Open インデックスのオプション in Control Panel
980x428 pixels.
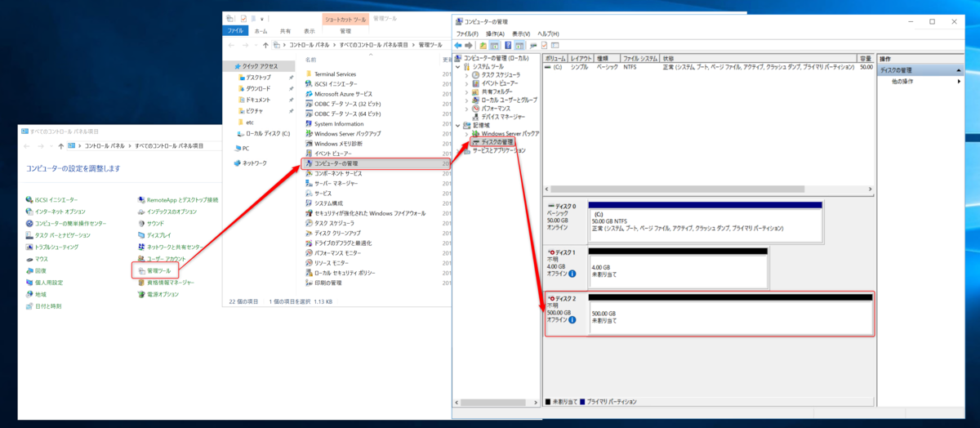167,212
